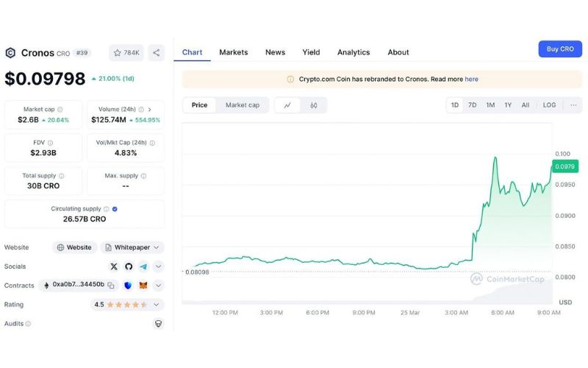Open the share icon button
Viewport: 588px width, 368px height.
(157, 53)
